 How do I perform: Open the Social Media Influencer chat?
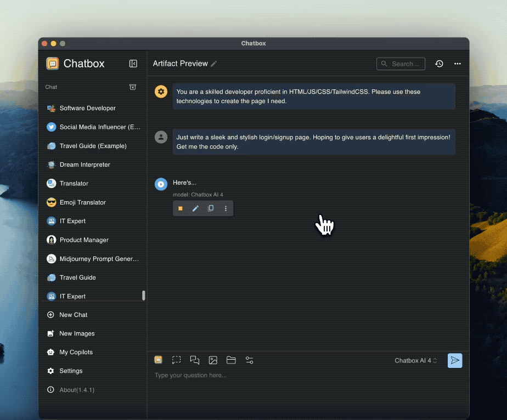point(93,127)
